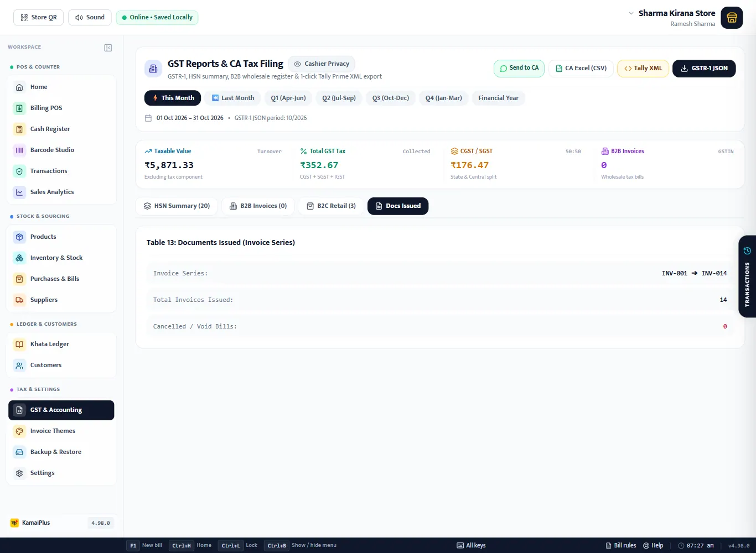Open Bill rules in status bar

(x=621, y=545)
